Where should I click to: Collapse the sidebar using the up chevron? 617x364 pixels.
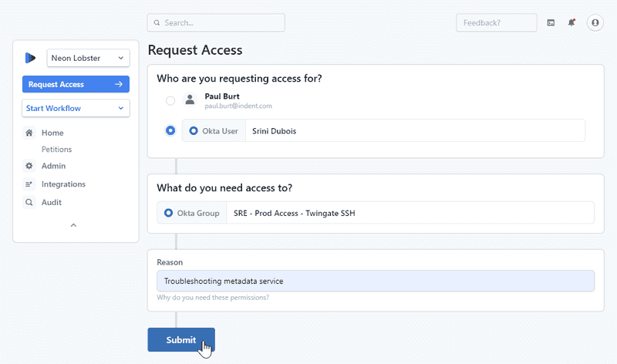[73, 225]
